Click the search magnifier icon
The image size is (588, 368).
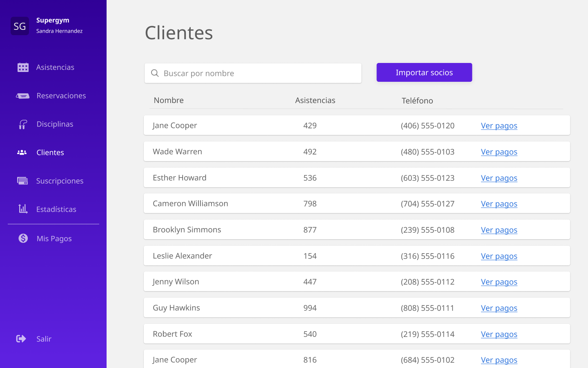[155, 73]
